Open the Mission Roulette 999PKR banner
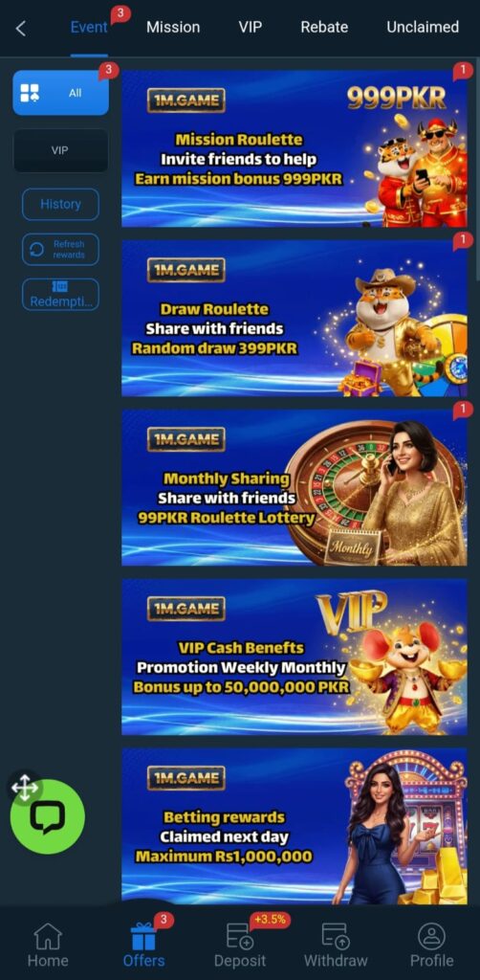This screenshot has height=980, width=480. pyautogui.click(x=294, y=148)
